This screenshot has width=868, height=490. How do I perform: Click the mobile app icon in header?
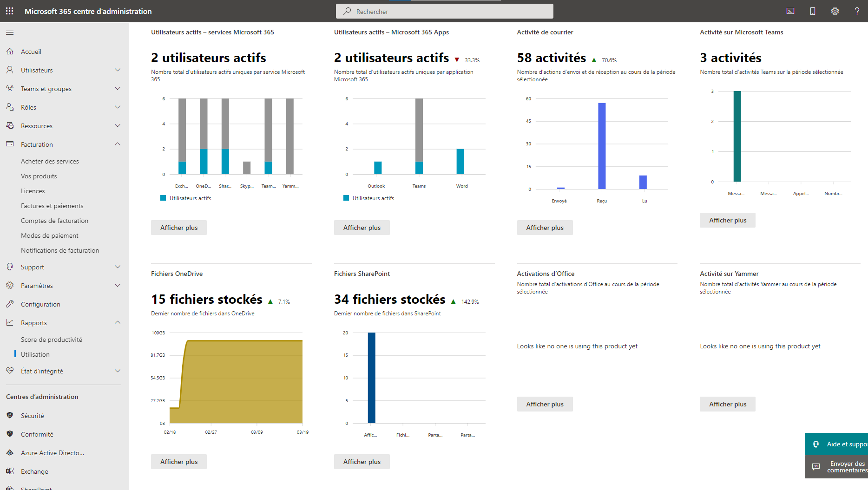coord(813,11)
